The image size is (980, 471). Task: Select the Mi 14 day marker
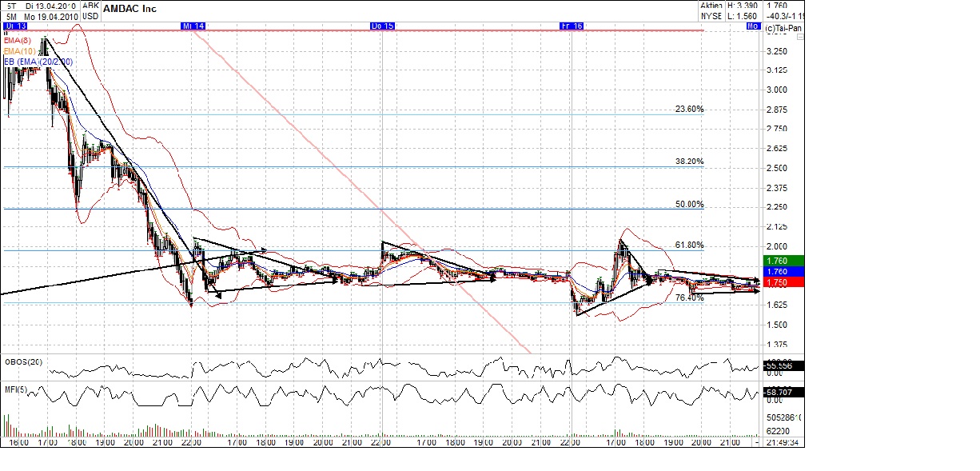pyautogui.click(x=193, y=26)
